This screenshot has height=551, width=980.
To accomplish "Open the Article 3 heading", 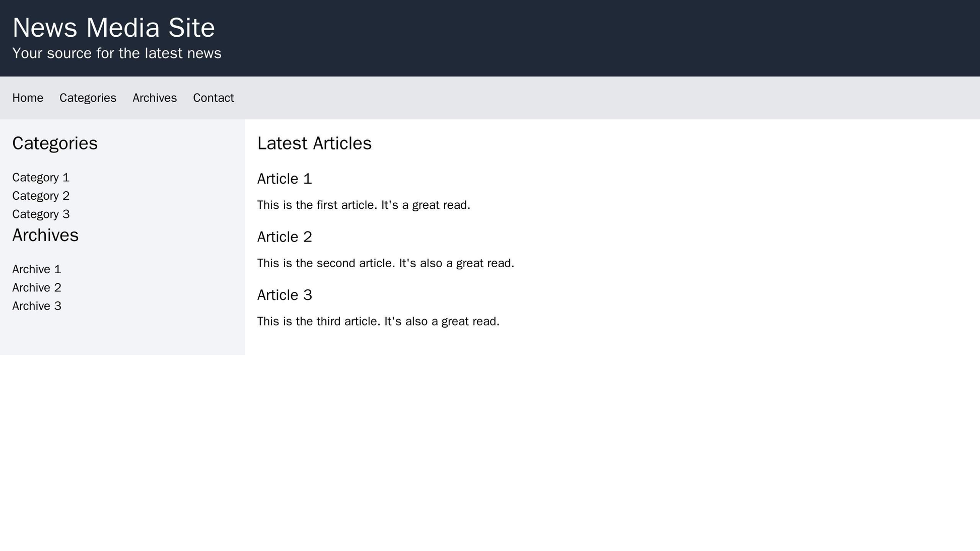I will pyautogui.click(x=285, y=295).
